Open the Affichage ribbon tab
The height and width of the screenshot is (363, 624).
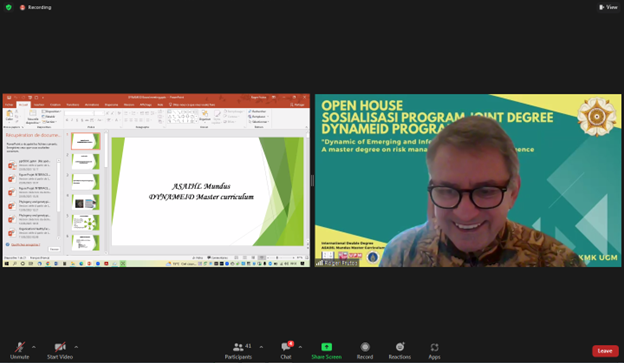pos(146,105)
